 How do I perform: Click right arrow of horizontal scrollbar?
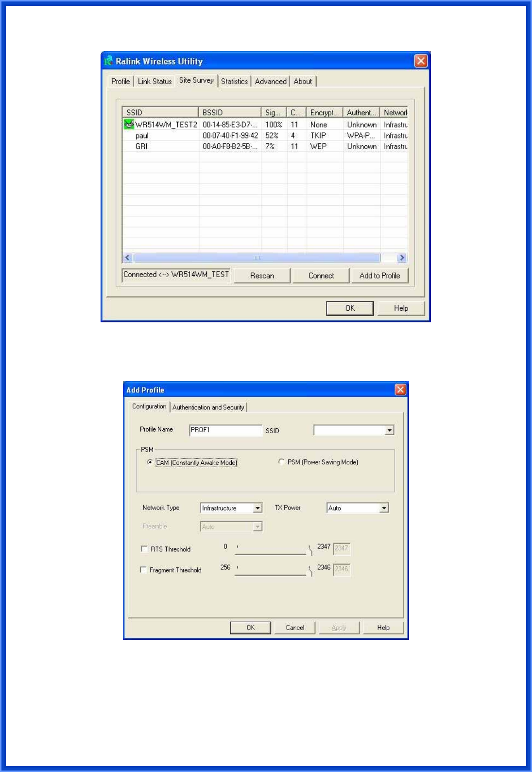[402, 258]
